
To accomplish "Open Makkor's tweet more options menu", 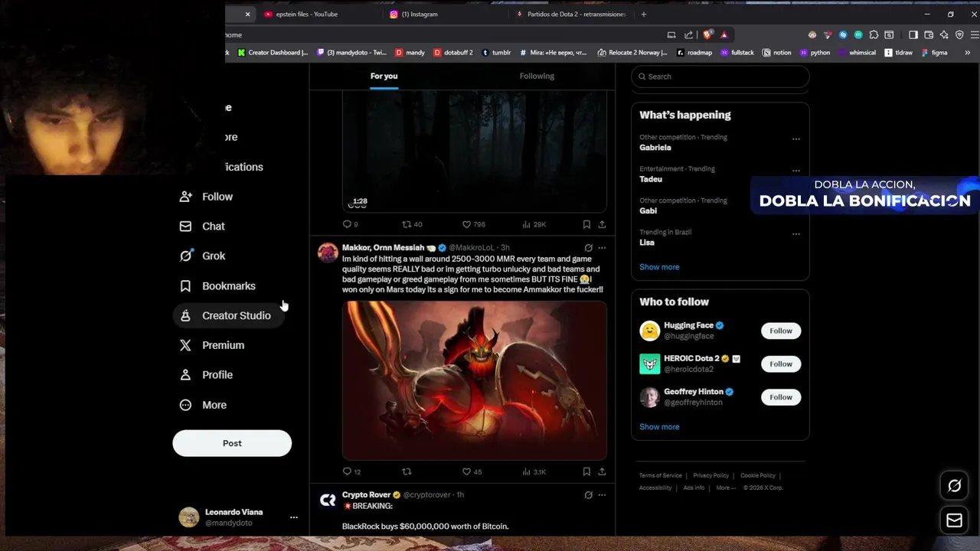I will coord(602,248).
